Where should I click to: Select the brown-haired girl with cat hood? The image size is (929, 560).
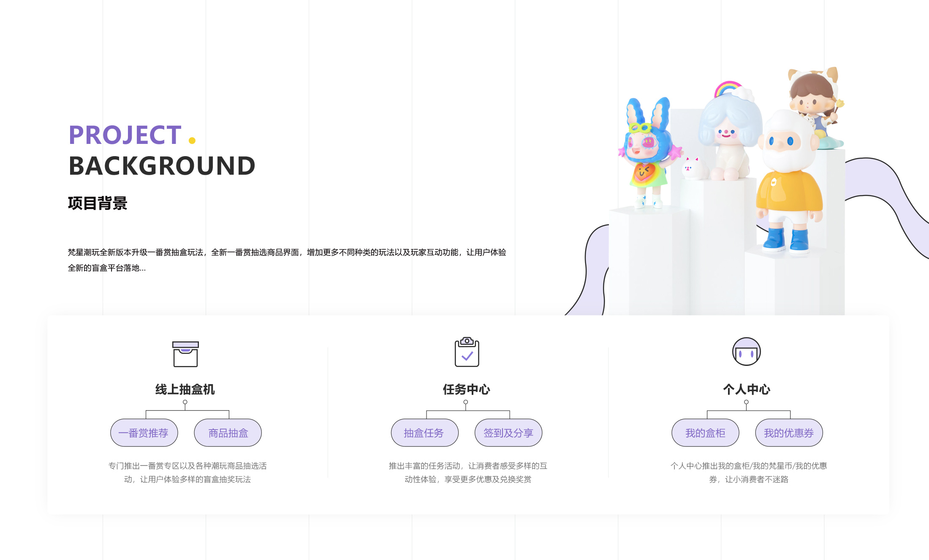815,106
